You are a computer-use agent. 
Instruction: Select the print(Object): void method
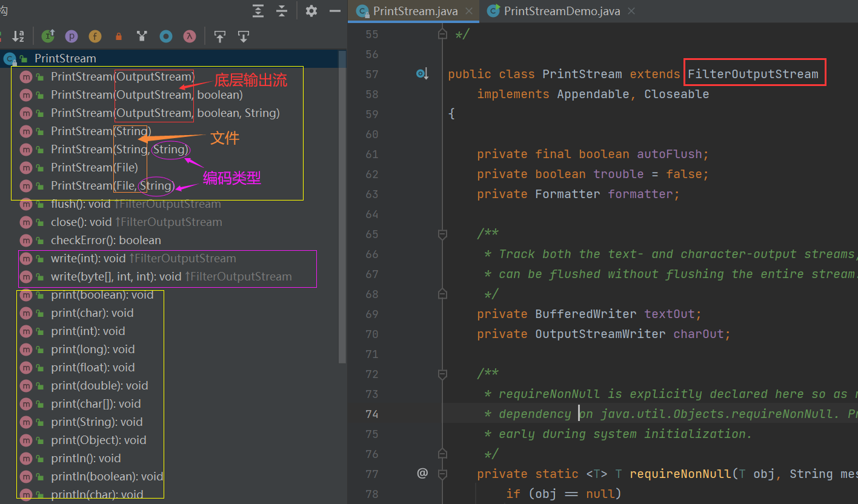[99, 440]
